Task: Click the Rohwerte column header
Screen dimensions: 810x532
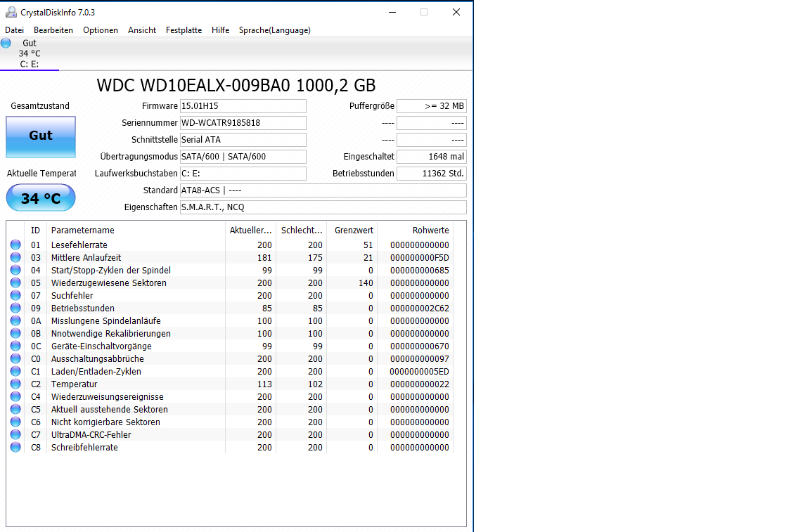Action: tap(416, 231)
